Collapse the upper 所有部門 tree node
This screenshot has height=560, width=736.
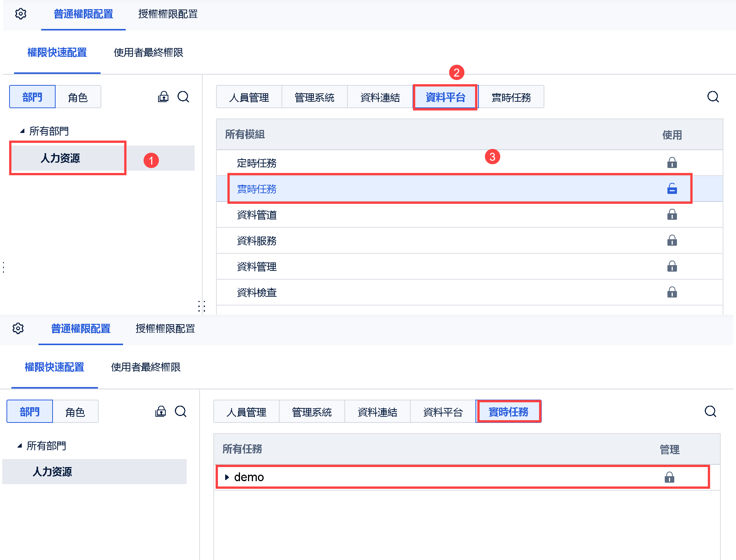coord(22,131)
